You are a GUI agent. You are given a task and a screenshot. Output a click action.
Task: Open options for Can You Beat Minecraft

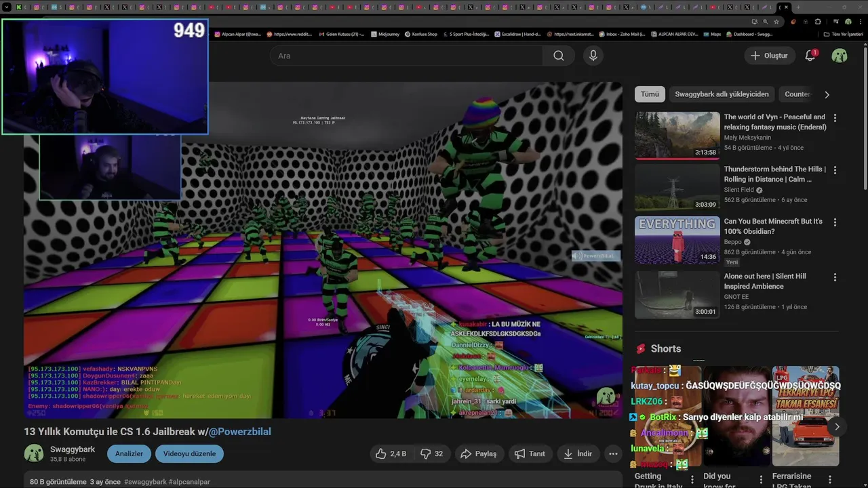tap(835, 222)
